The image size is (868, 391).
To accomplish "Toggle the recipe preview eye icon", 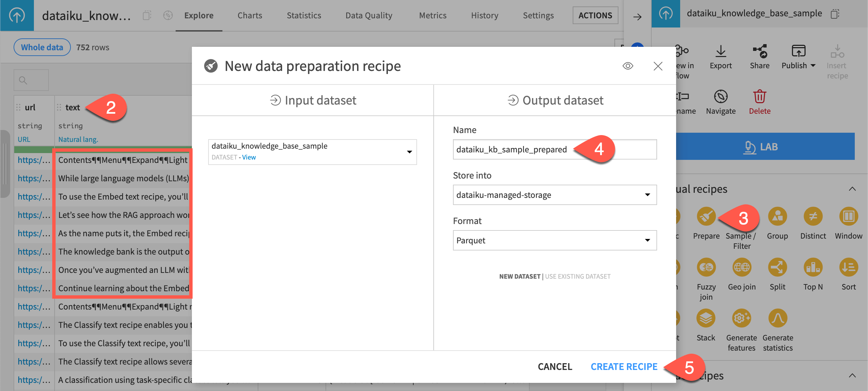I will coord(628,66).
